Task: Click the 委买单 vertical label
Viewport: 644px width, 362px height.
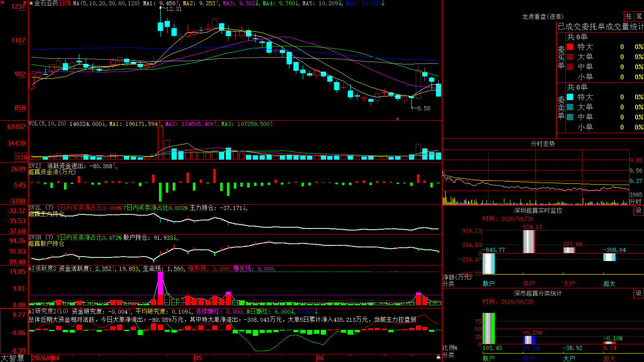Action: [x=561, y=58]
